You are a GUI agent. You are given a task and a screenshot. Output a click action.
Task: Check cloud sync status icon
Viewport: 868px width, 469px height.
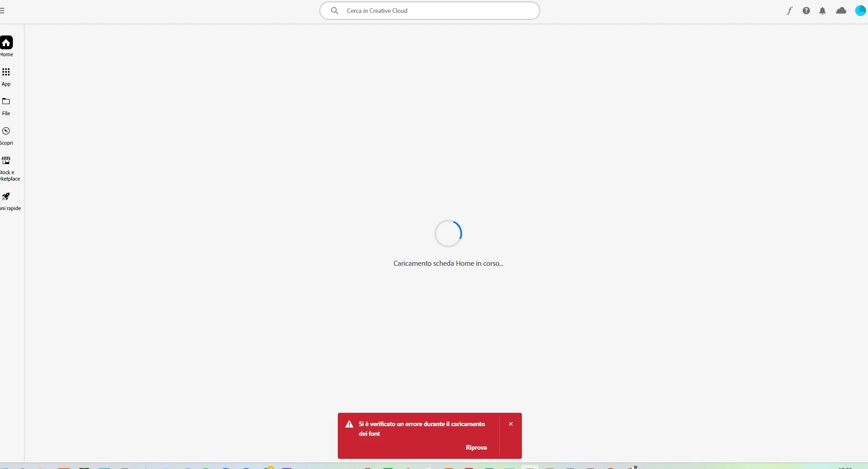pos(841,11)
